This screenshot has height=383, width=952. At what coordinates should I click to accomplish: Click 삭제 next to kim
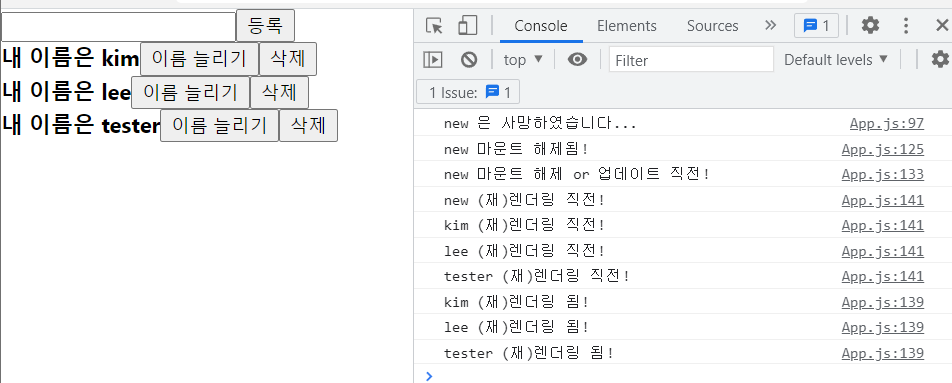point(288,59)
